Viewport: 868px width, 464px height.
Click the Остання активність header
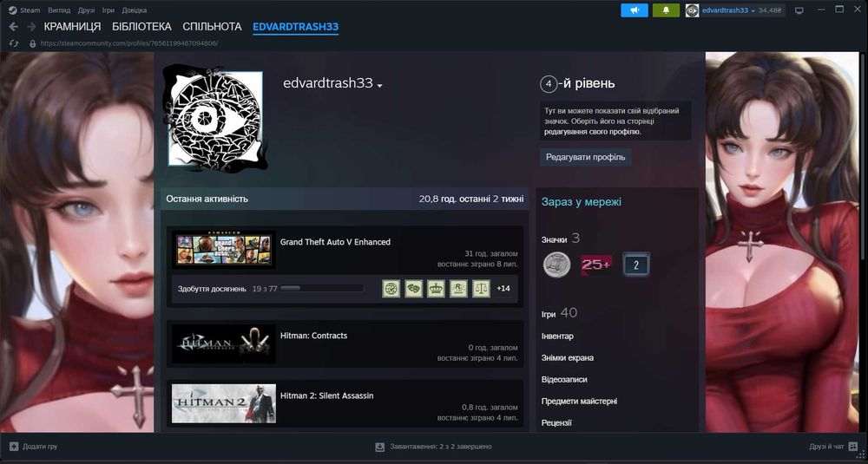207,199
